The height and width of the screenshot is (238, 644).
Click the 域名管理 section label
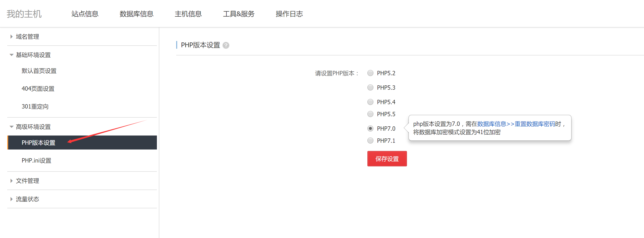click(x=28, y=37)
